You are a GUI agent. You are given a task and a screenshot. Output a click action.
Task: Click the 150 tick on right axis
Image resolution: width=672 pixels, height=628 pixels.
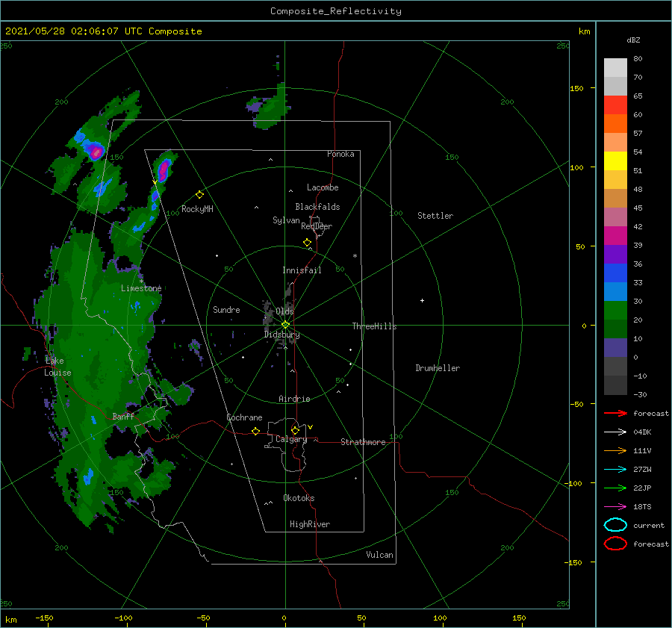click(577, 88)
